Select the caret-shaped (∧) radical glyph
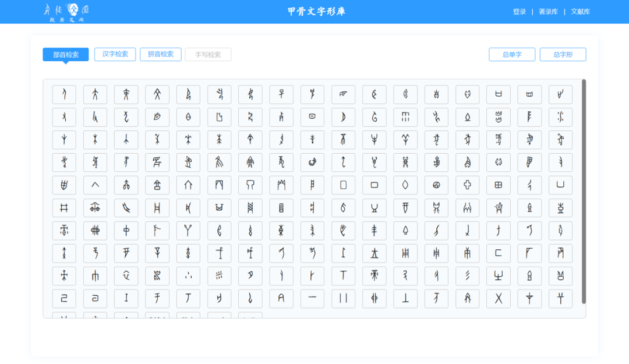The width and height of the screenshot is (629, 364). tap(95, 185)
